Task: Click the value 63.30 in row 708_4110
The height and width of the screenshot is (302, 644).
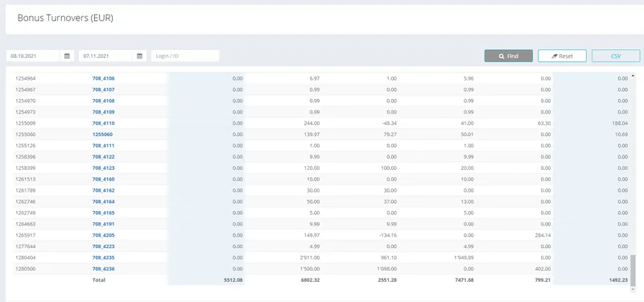Action: tap(544, 123)
